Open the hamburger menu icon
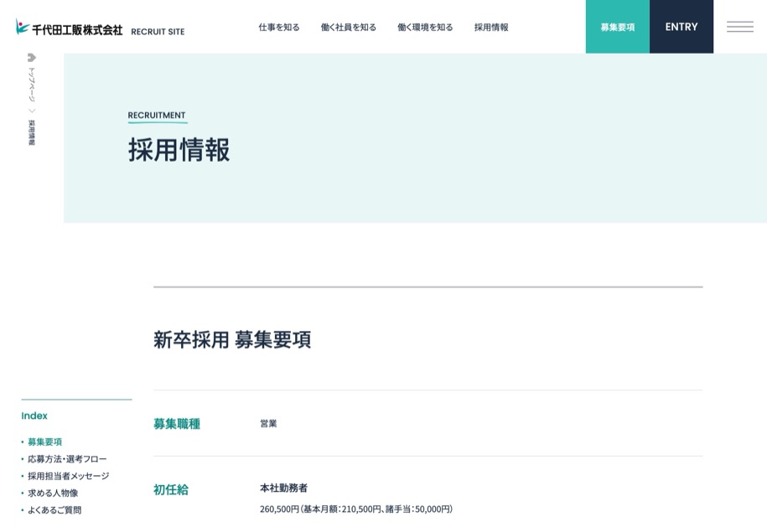Viewport: 767px width, 532px height. (739, 27)
